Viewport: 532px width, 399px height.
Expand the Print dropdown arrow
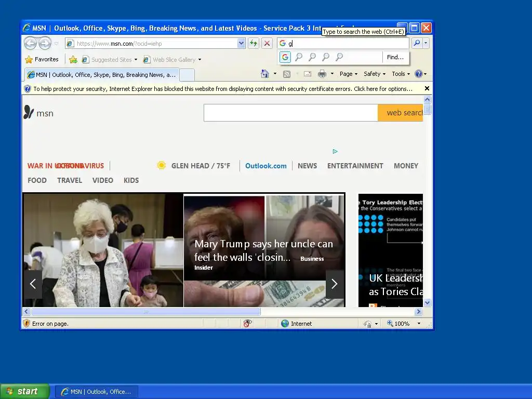(x=332, y=74)
